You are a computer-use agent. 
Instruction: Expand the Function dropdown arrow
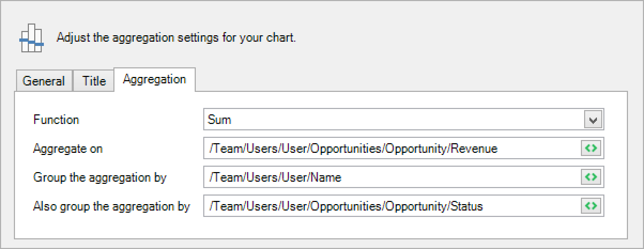point(593,120)
